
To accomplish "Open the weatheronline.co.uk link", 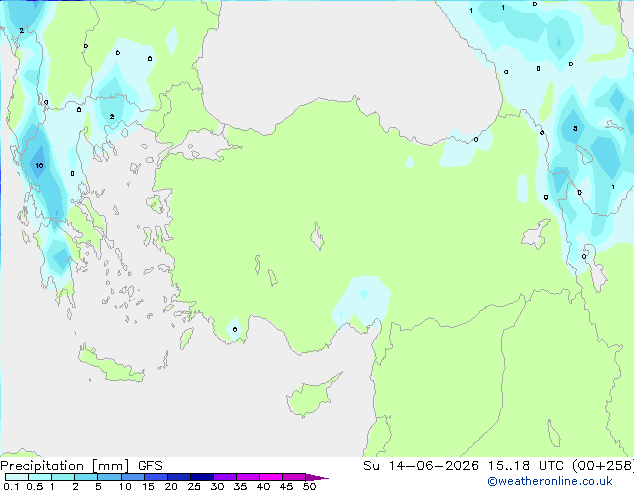I will click(550, 481).
